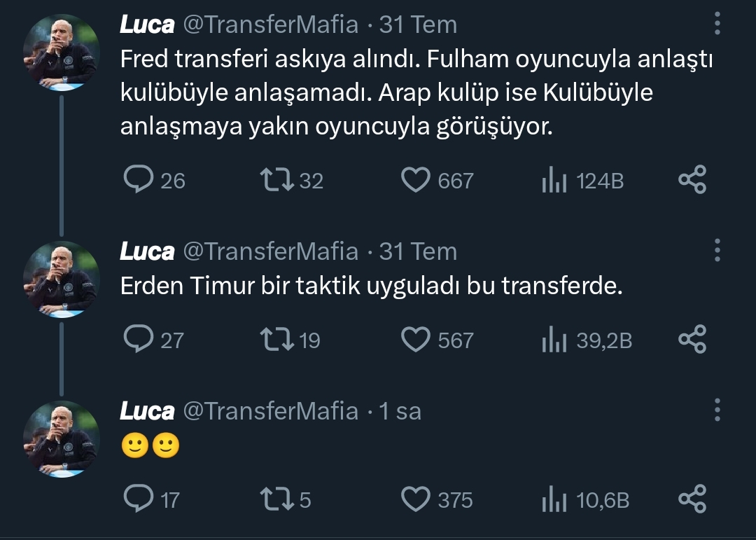Open more options on the Fred tweet
Image resolution: width=756 pixels, height=540 pixels.
click(717, 24)
